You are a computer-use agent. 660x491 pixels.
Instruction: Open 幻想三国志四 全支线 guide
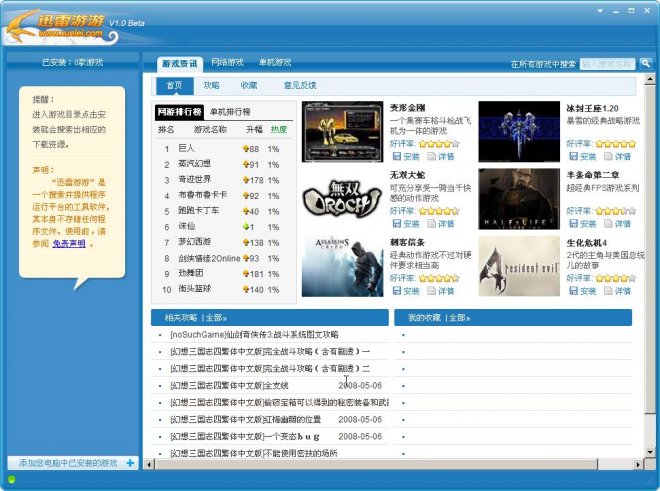[229, 386]
